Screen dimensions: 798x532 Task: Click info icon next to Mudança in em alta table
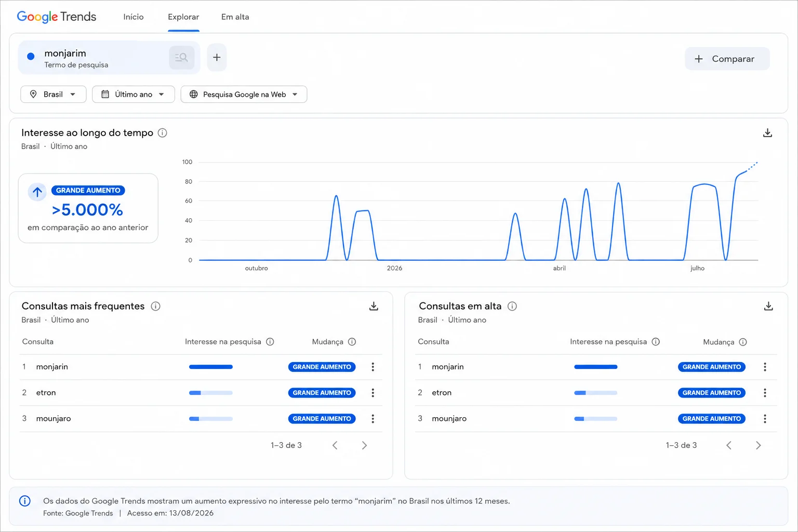(743, 342)
